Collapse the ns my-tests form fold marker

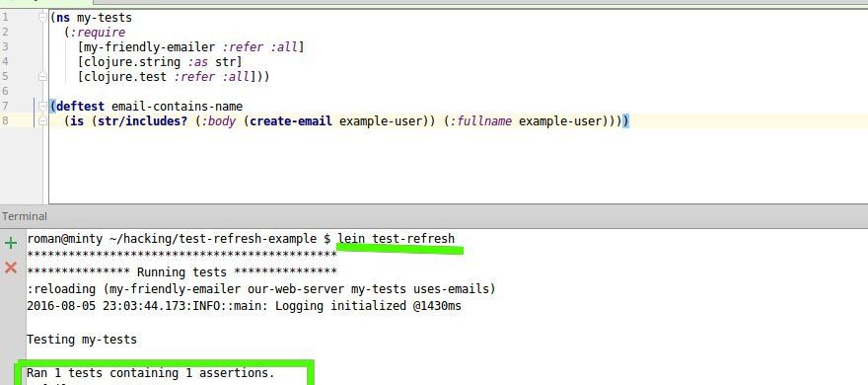[x=42, y=18]
